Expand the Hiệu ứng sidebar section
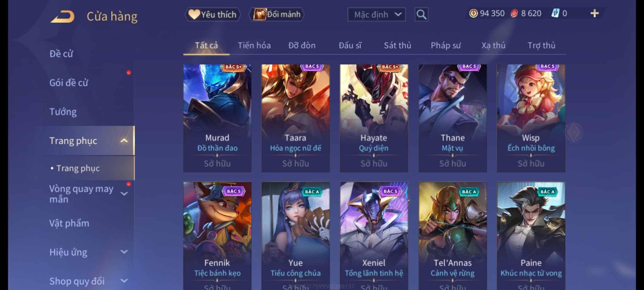This screenshot has height=290, width=644. tap(124, 252)
